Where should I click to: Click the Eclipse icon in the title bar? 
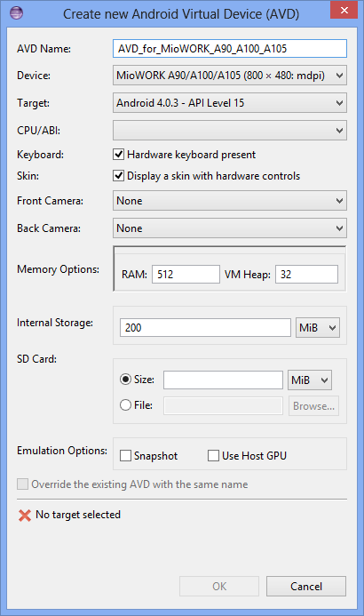click(16, 12)
